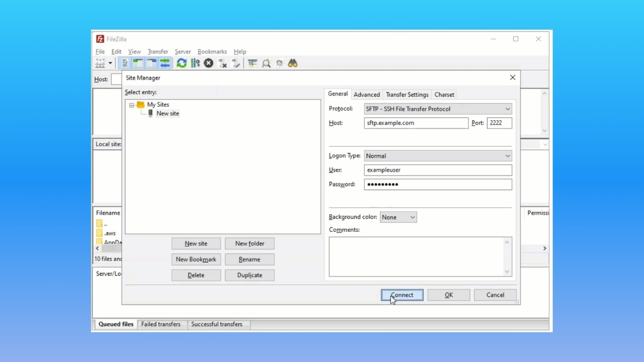
Task: Click the Duplicate button
Action: [x=250, y=275]
